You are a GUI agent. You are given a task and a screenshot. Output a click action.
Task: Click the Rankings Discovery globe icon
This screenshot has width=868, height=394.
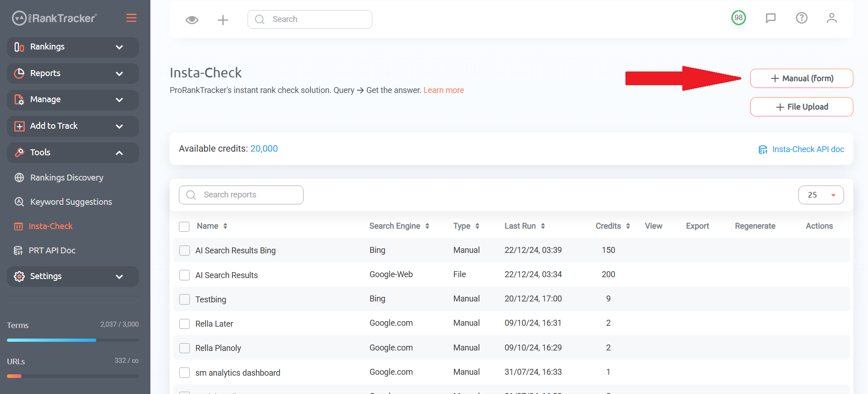(x=19, y=178)
